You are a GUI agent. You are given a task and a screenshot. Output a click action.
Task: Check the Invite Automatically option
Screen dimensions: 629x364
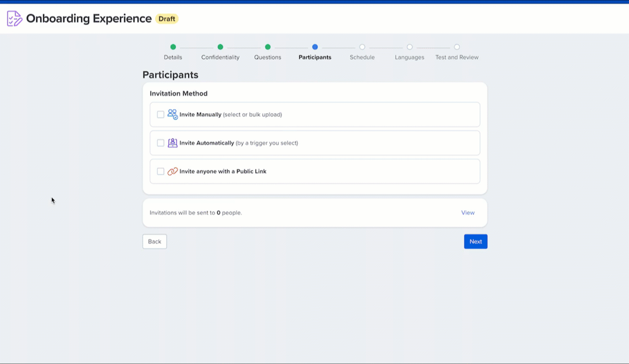[x=160, y=143]
